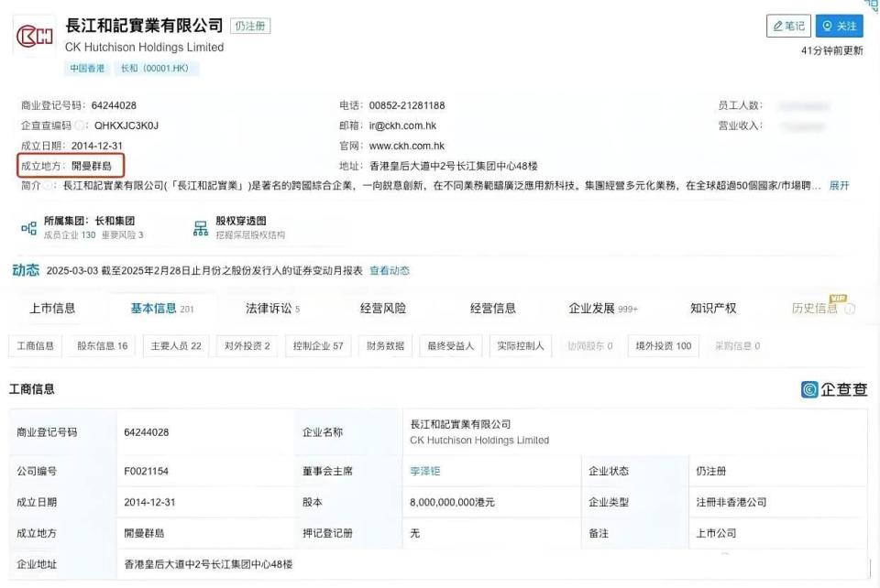Click table 成立日期 value 2014-12-31
The image size is (880, 588).
(x=149, y=502)
